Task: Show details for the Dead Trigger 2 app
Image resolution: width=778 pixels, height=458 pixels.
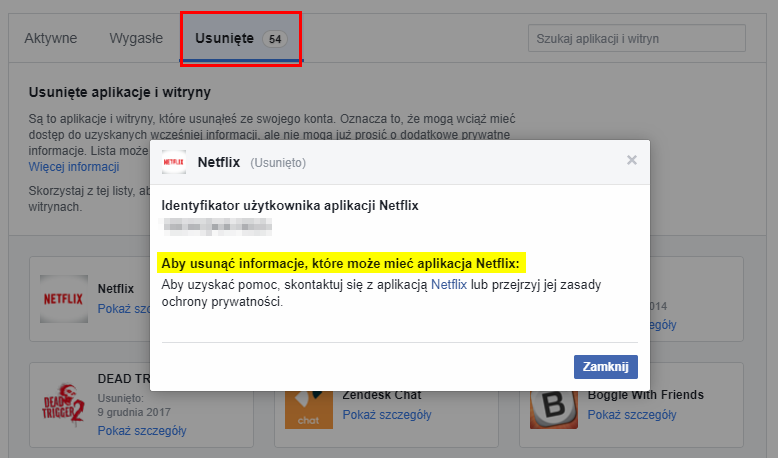Action: 142,431
